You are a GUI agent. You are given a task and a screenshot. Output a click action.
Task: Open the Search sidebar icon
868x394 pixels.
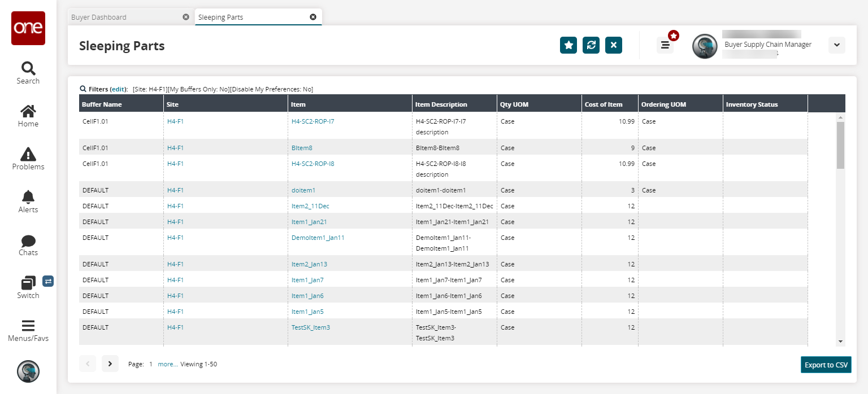(x=28, y=69)
